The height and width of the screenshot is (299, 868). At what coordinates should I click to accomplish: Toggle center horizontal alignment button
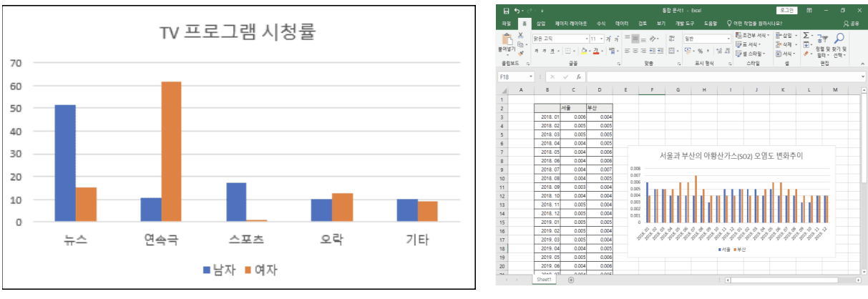point(635,51)
